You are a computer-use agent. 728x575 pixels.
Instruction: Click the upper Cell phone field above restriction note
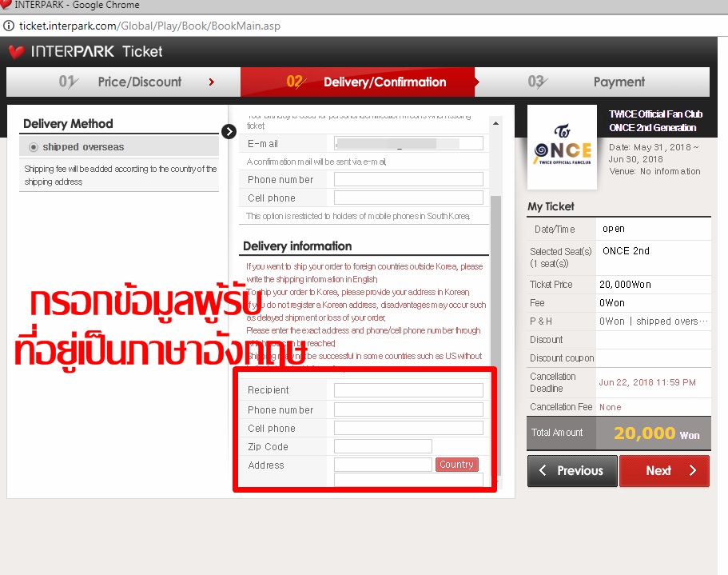[x=408, y=198]
